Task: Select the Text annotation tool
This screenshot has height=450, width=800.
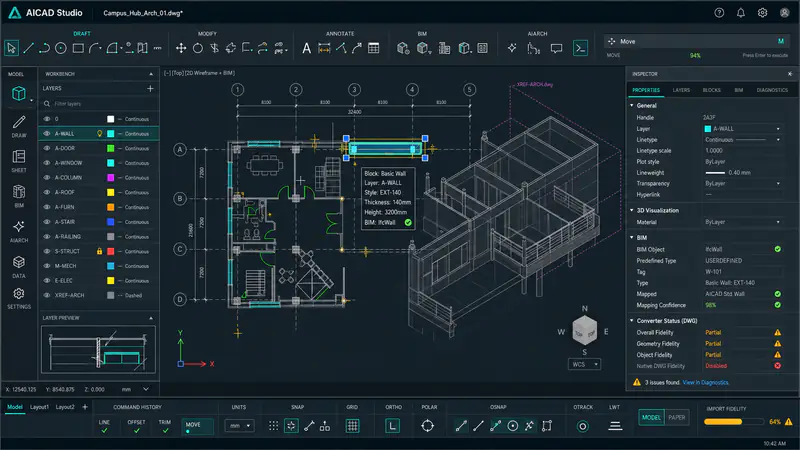Action: click(x=306, y=48)
